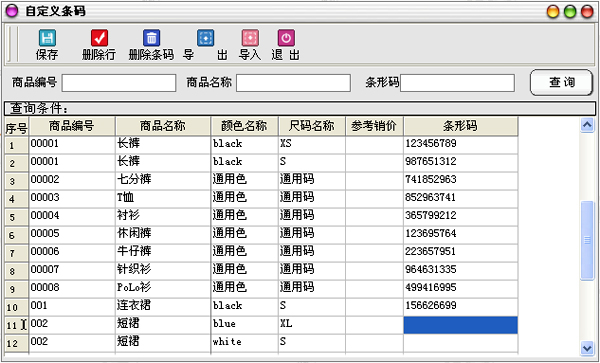Click barcode cell 223657951

(460, 253)
